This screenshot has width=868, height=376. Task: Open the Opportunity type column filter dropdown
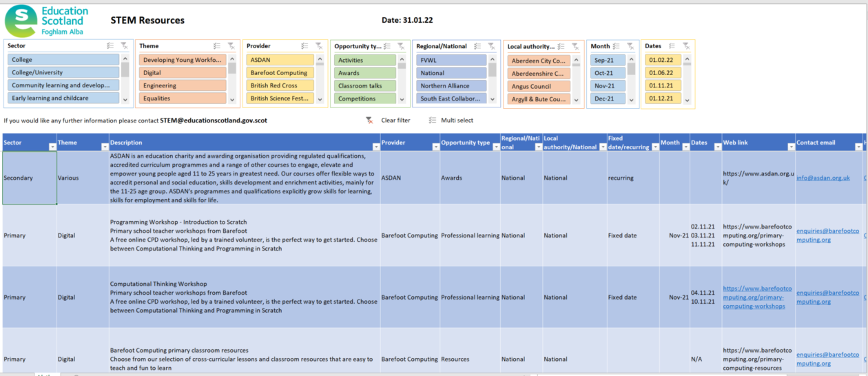pyautogui.click(x=495, y=147)
